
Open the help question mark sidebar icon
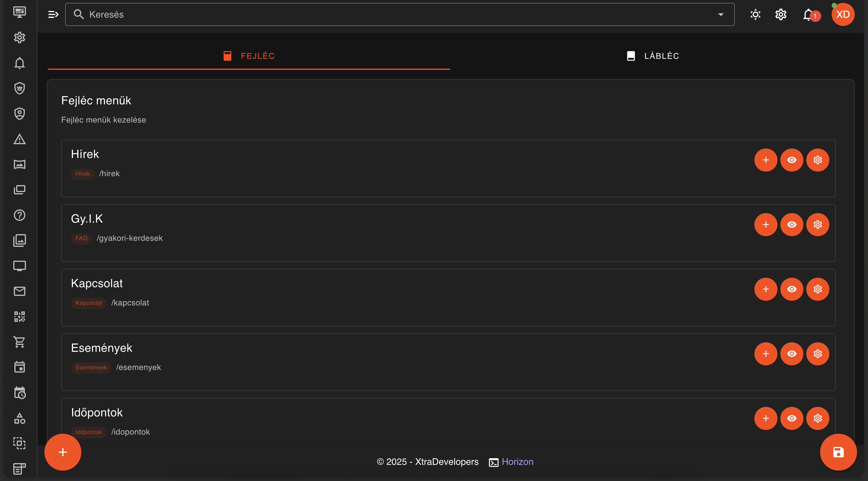click(19, 215)
